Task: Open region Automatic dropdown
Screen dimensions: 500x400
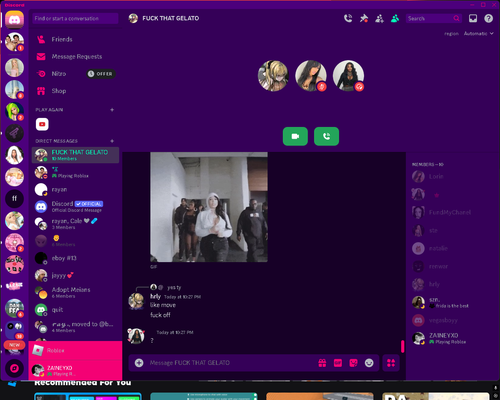Action: point(478,34)
